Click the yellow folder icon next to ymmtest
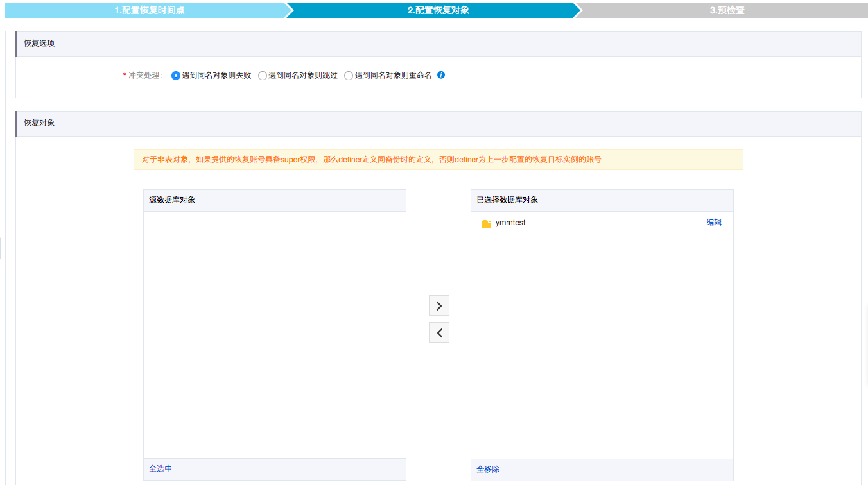 [487, 223]
